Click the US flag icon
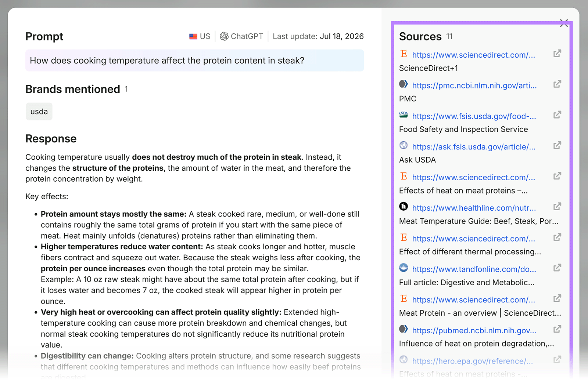 click(x=193, y=36)
